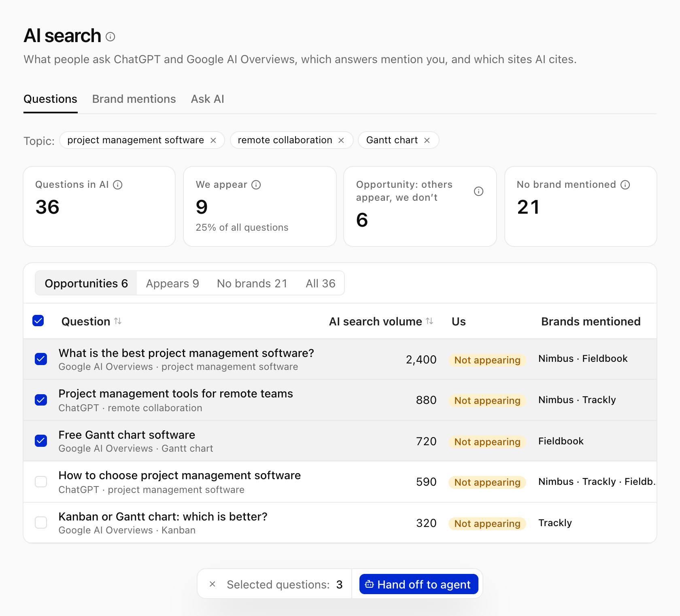Click Not appearing badge in Kanban row
The width and height of the screenshot is (680, 616).
click(487, 523)
